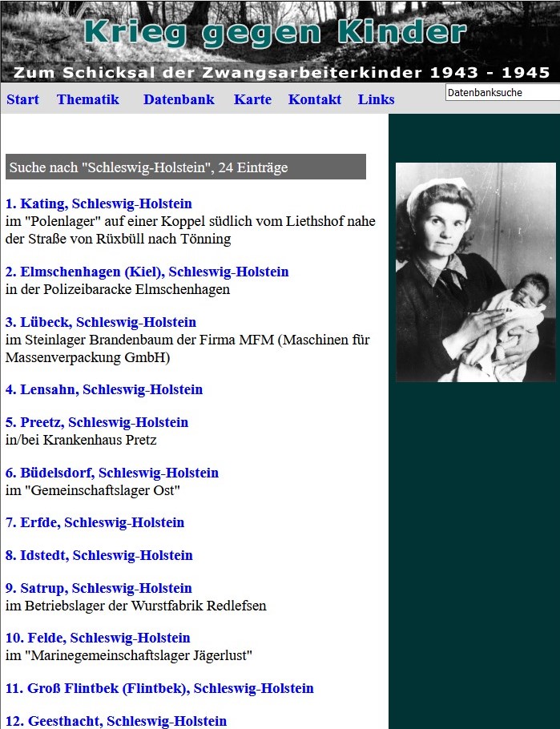This screenshot has width=560, height=729.
Task: Open the Kontakt page
Action: click(315, 99)
